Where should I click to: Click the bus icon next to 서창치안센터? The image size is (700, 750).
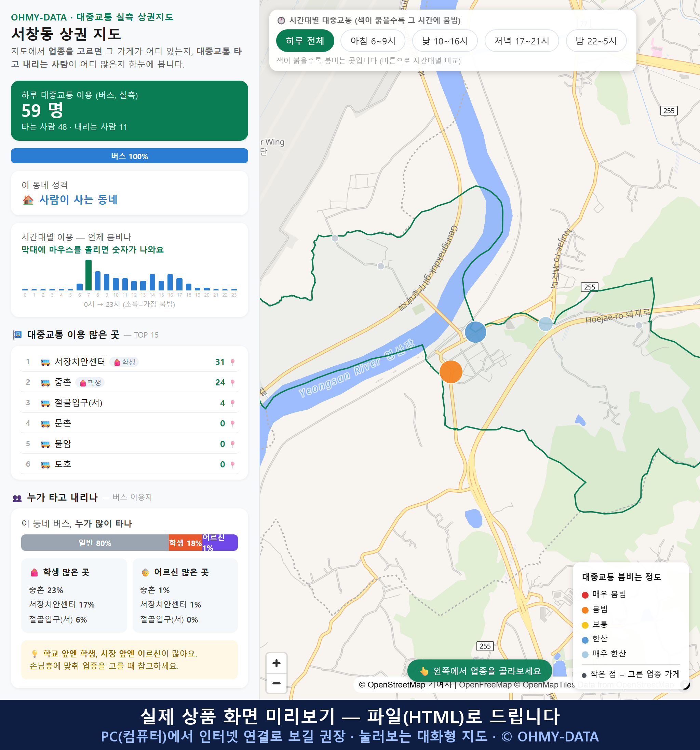point(45,362)
